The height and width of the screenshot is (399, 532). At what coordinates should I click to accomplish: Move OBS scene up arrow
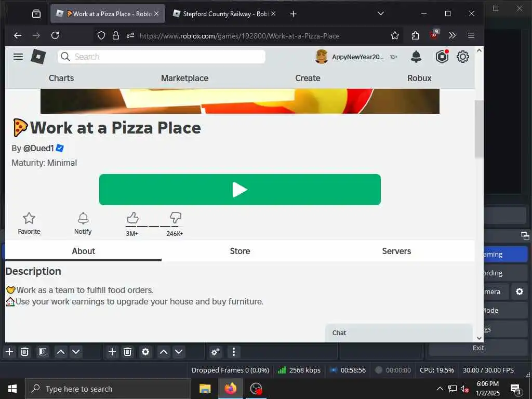[x=61, y=352]
